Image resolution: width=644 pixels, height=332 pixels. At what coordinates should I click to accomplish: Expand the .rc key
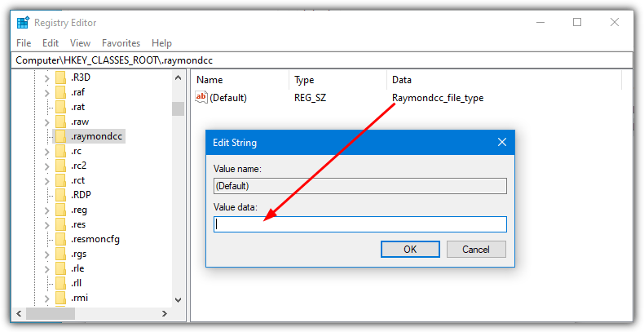[x=46, y=151]
